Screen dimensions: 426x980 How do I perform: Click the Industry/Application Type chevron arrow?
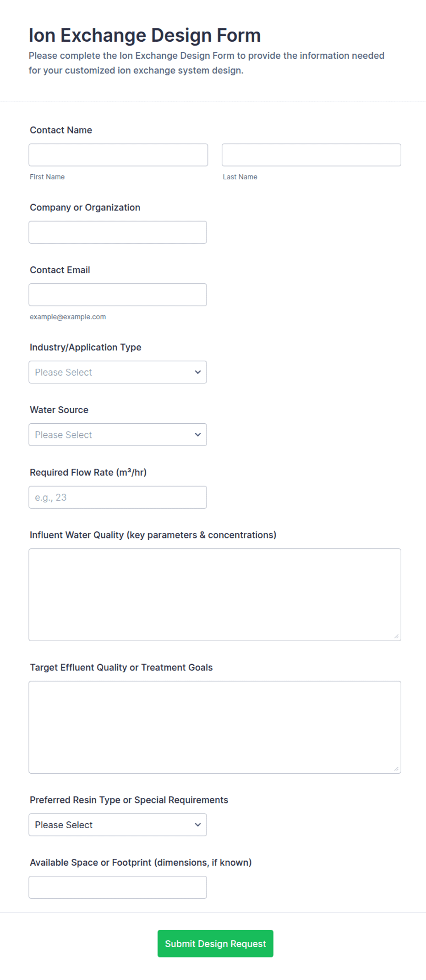198,372
